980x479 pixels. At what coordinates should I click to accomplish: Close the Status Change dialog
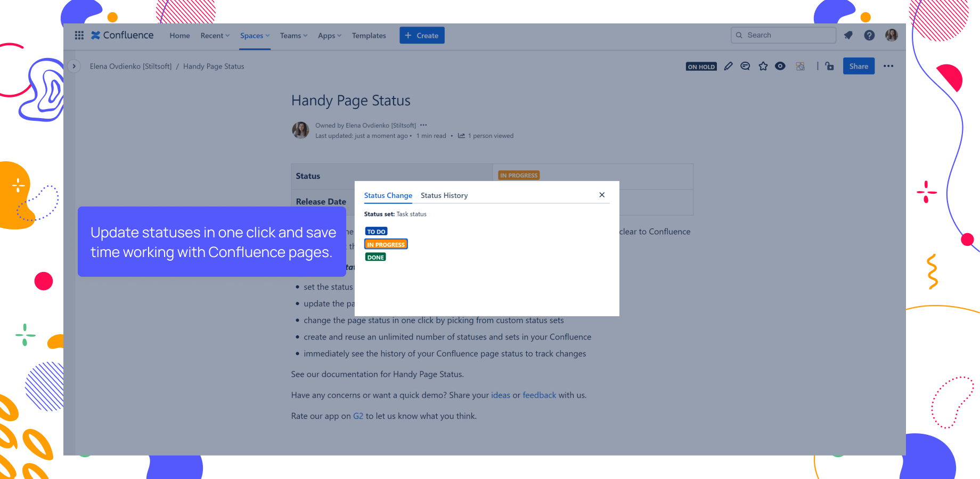click(602, 195)
